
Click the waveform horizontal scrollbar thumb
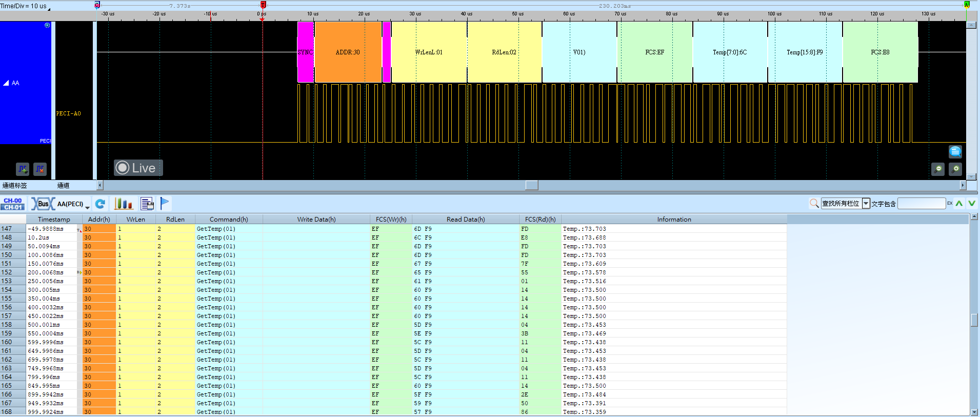point(532,185)
